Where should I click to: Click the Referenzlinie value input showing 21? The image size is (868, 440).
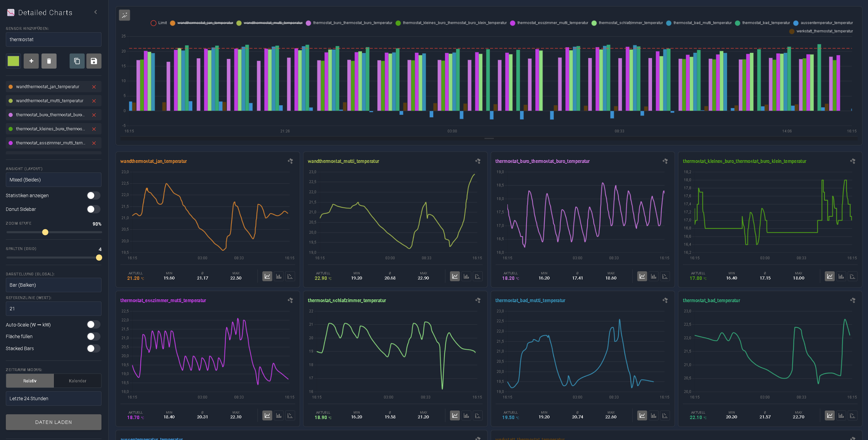53,308
